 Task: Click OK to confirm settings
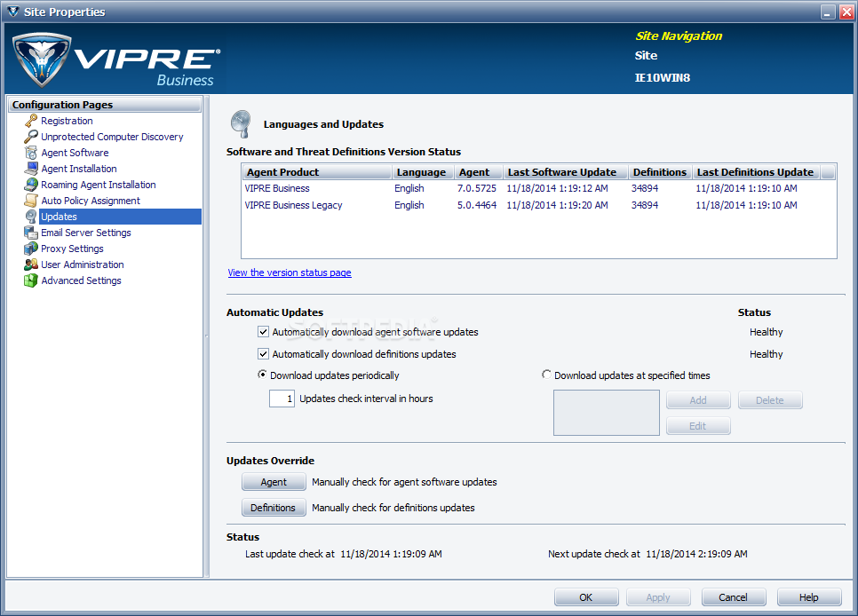(586, 597)
